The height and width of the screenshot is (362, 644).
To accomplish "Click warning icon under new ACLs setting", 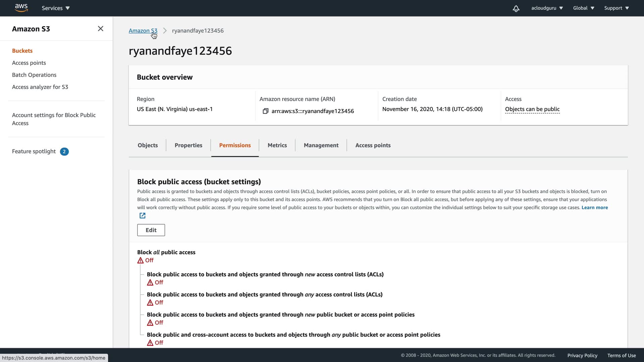I will coord(150,283).
